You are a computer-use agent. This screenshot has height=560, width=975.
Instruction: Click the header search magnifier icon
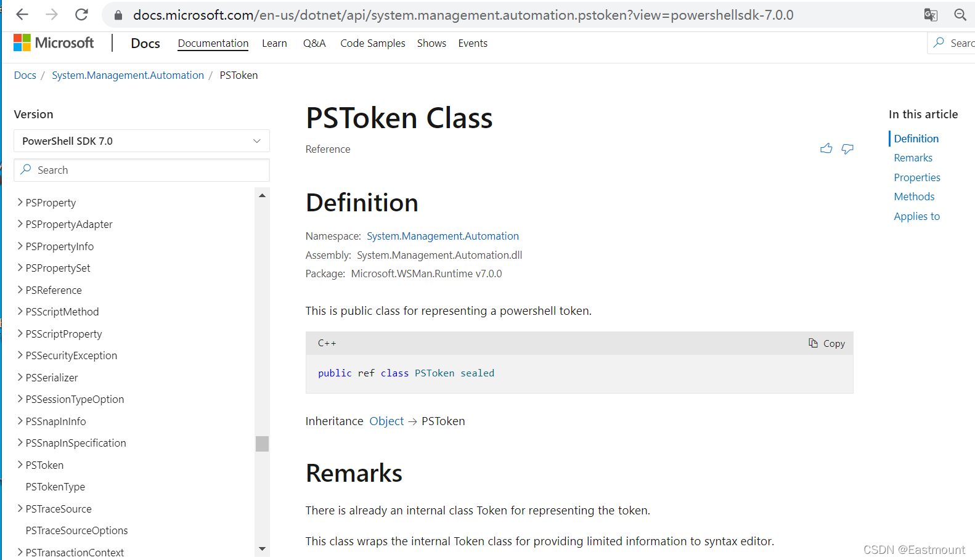(x=939, y=43)
